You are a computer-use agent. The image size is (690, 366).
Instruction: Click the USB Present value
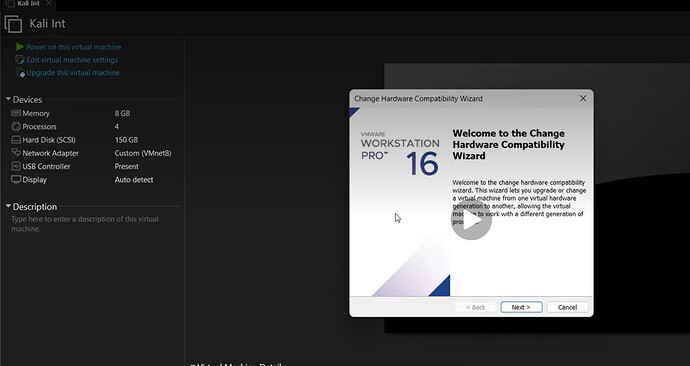tap(126, 166)
